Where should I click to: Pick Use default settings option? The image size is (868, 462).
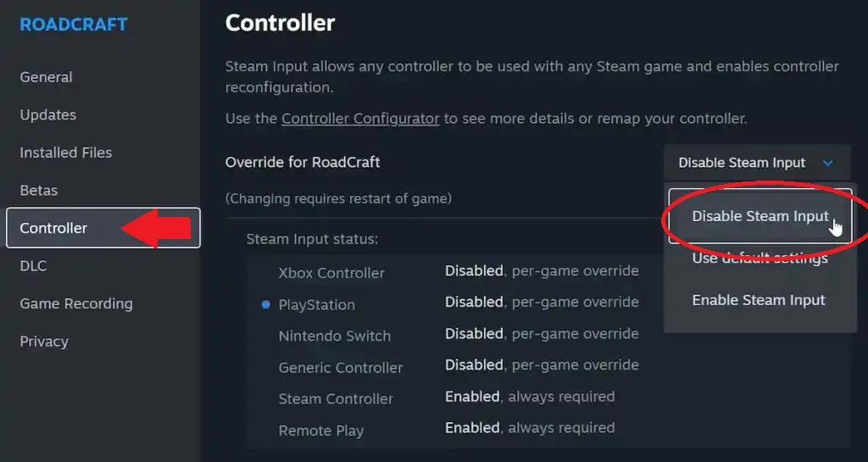pyautogui.click(x=760, y=258)
